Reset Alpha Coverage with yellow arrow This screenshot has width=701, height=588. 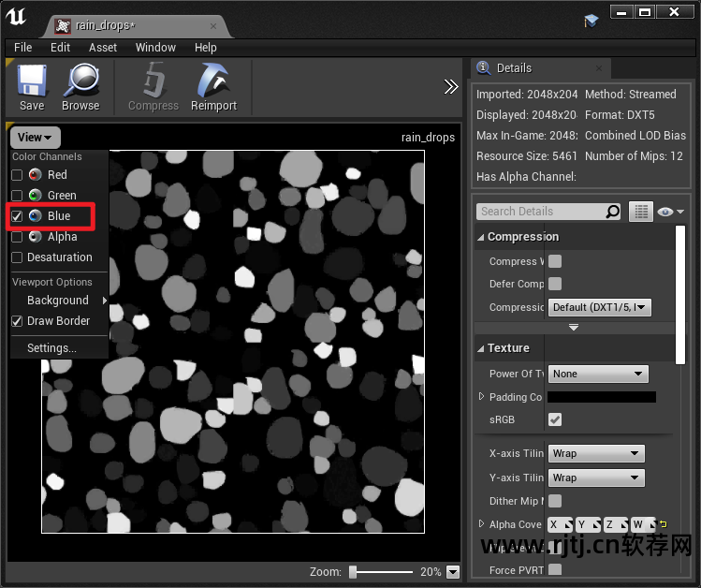pyautogui.click(x=664, y=524)
